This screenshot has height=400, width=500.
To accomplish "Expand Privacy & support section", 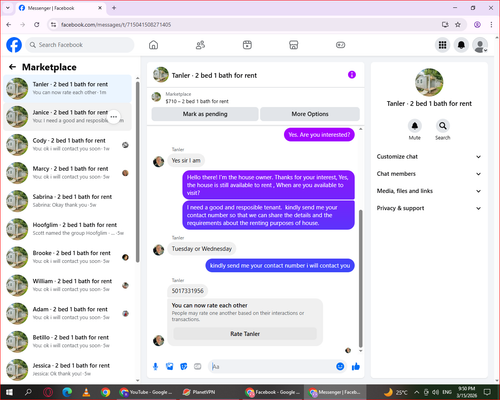I will pyautogui.click(x=429, y=208).
